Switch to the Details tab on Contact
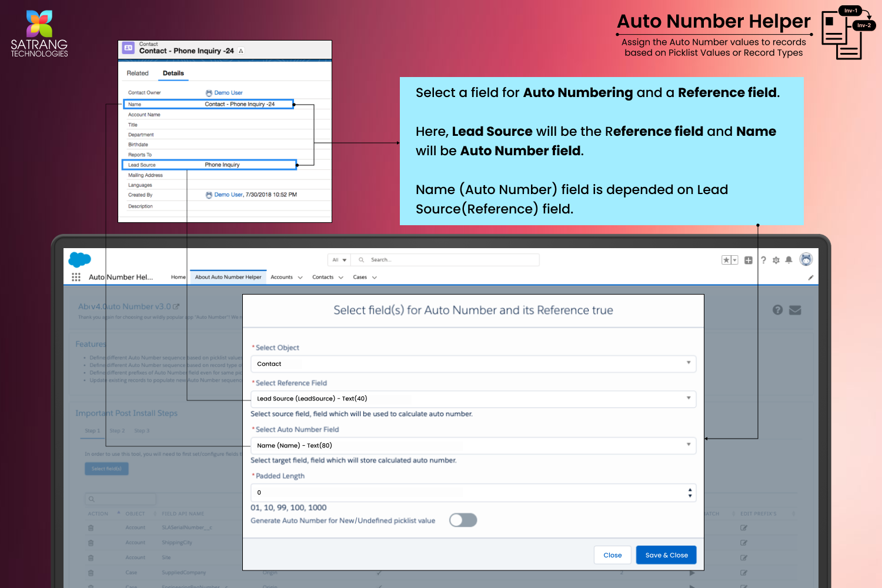This screenshot has height=588, width=882. pyautogui.click(x=173, y=73)
